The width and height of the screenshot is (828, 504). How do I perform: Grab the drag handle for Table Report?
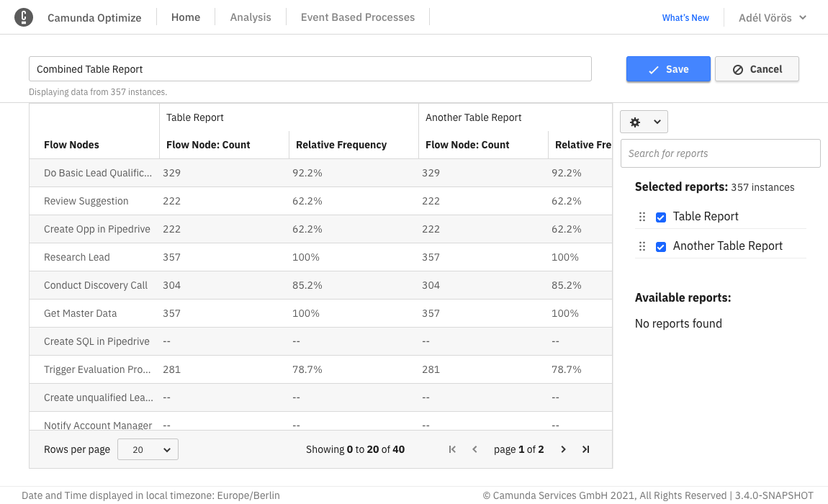pos(642,217)
